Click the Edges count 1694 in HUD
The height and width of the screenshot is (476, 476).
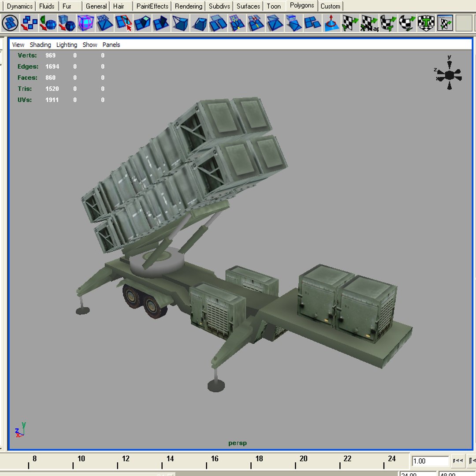pos(52,67)
